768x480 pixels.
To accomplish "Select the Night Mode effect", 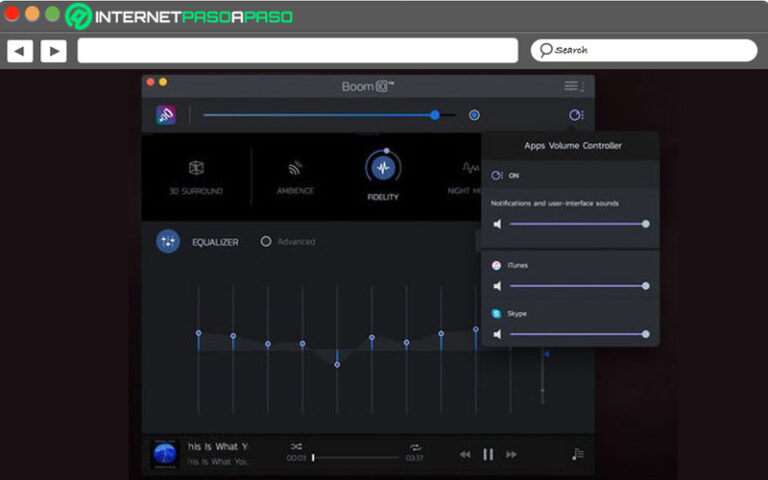I will [x=468, y=169].
